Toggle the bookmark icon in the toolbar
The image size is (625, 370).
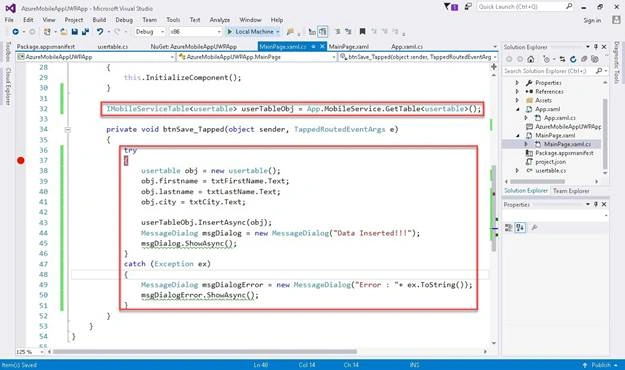[362, 31]
